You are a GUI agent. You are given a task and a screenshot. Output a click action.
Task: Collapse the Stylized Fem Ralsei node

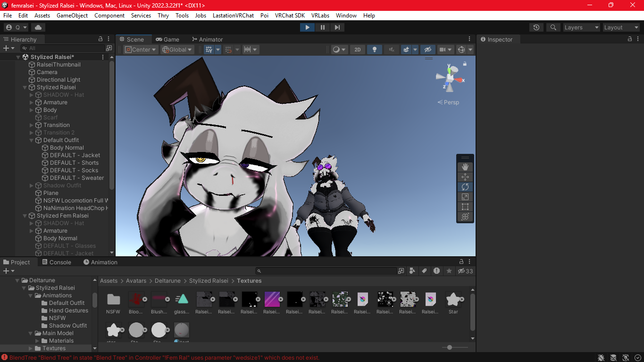25,216
